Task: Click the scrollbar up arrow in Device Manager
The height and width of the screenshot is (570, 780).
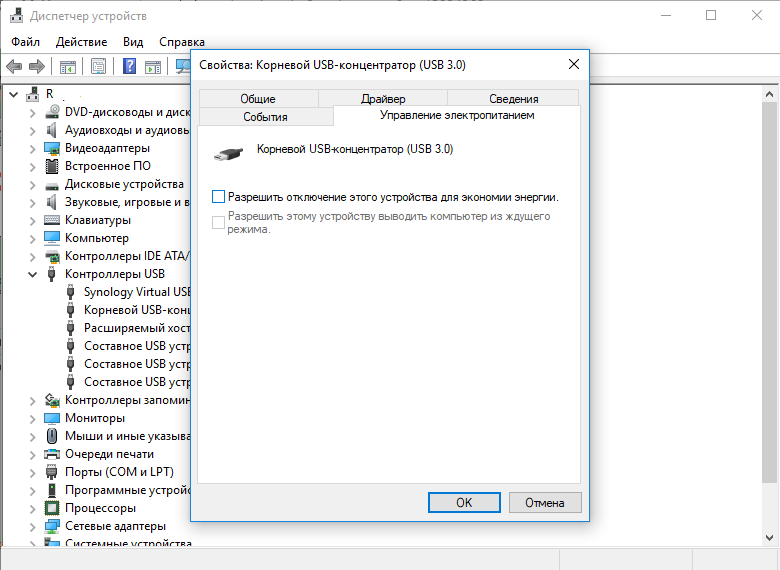Action: coord(769,94)
